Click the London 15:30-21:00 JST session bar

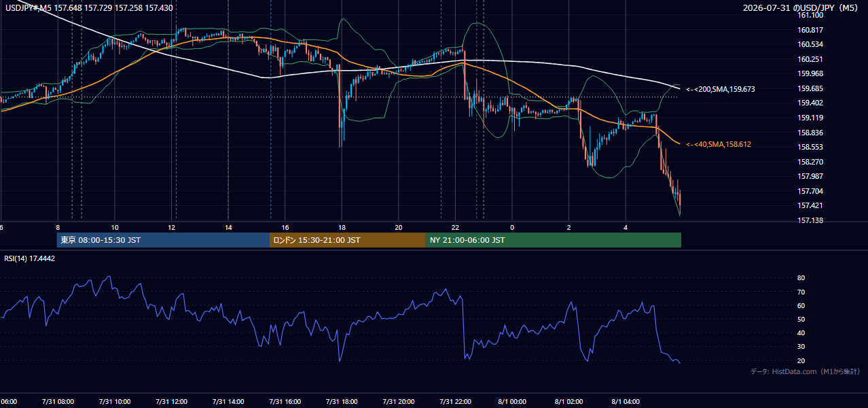tap(348, 240)
